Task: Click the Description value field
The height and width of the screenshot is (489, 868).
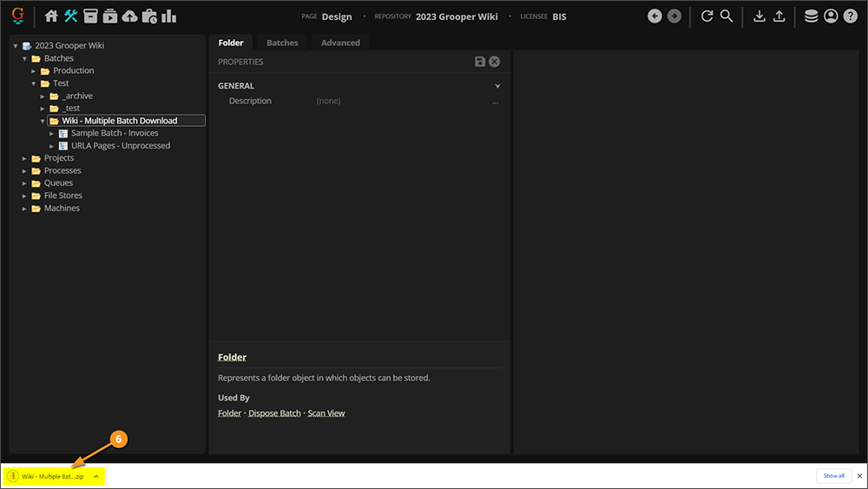Action: (x=401, y=101)
